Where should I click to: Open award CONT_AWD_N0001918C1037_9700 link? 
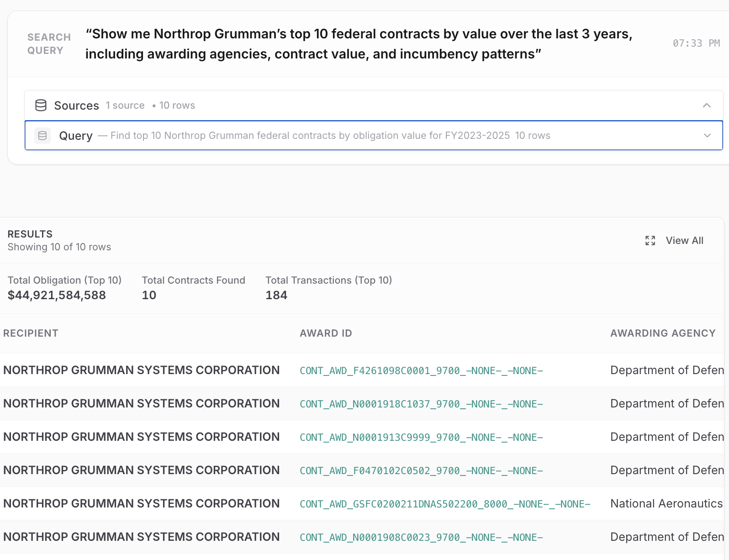click(421, 404)
